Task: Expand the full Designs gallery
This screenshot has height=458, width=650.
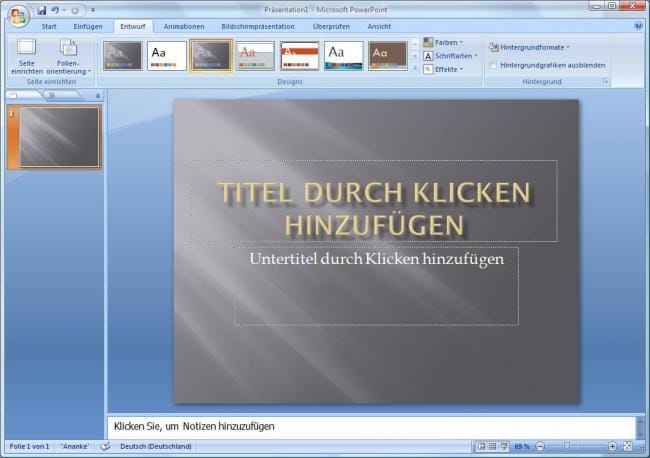Action: pos(415,68)
